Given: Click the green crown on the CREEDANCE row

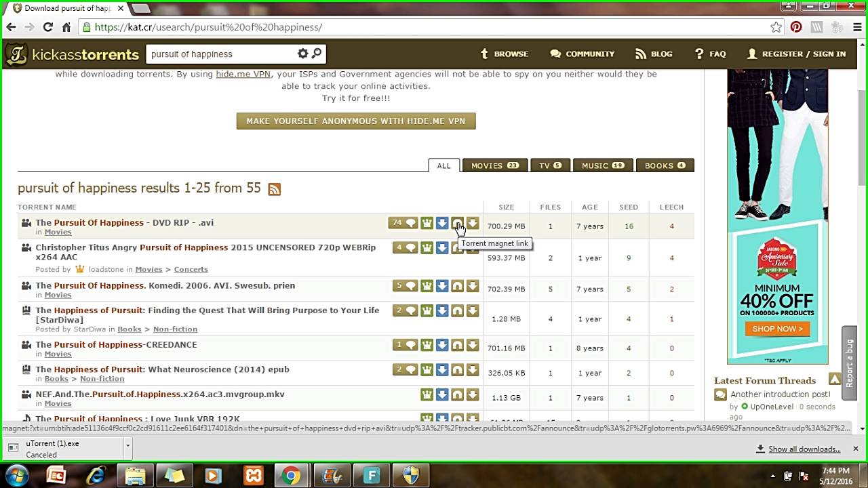Looking at the screenshot, I should (x=427, y=345).
